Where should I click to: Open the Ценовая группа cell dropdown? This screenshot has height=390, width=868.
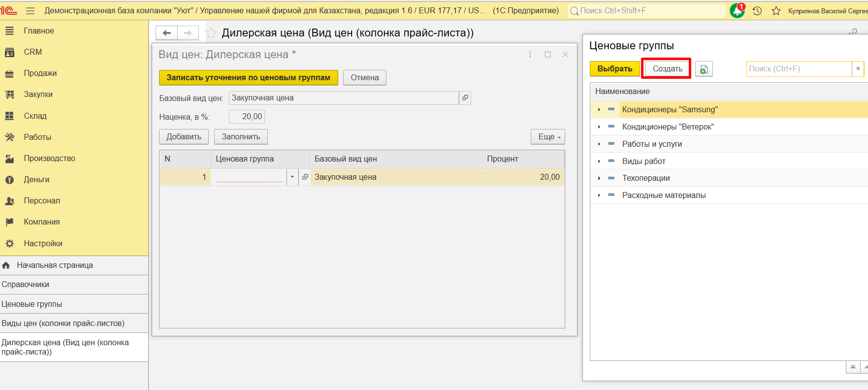[x=292, y=177]
